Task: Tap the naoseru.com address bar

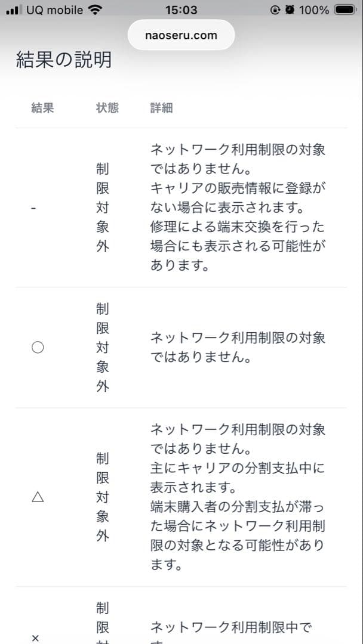Action: (x=181, y=35)
